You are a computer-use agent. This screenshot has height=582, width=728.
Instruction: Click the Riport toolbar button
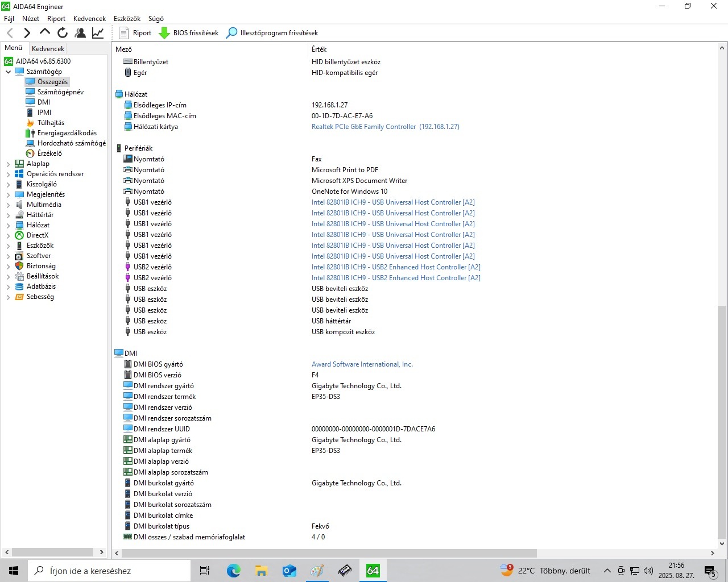click(x=135, y=33)
